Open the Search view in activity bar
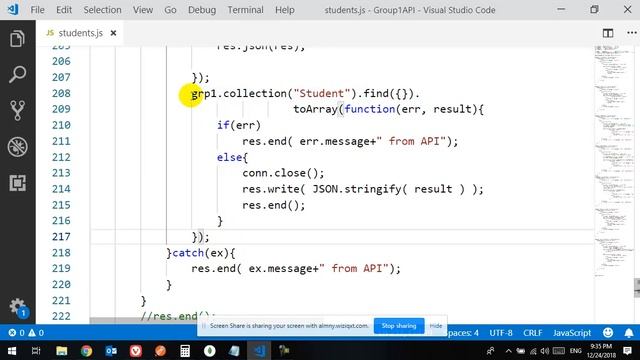Image resolution: width=640 pixels, height=360 pixels. coord(17,74)
